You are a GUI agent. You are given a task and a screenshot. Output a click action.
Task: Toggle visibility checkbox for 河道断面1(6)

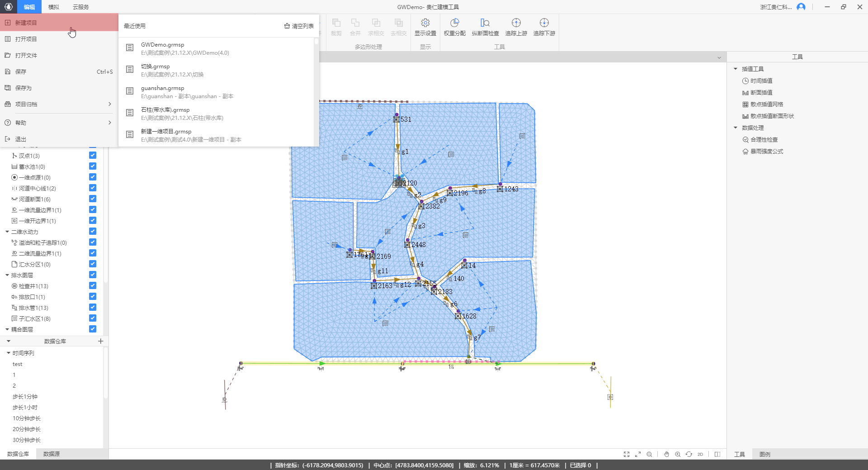coord(93,199)
